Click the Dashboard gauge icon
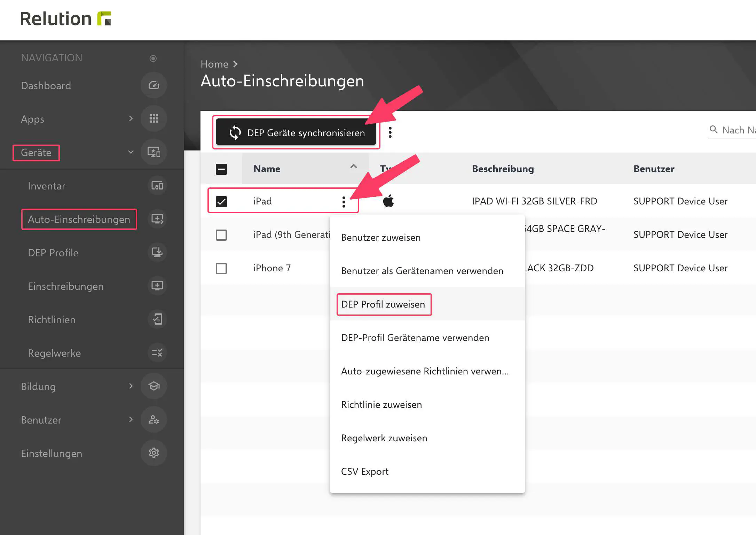This screenshot has height=535, width=756. (154, 85)
